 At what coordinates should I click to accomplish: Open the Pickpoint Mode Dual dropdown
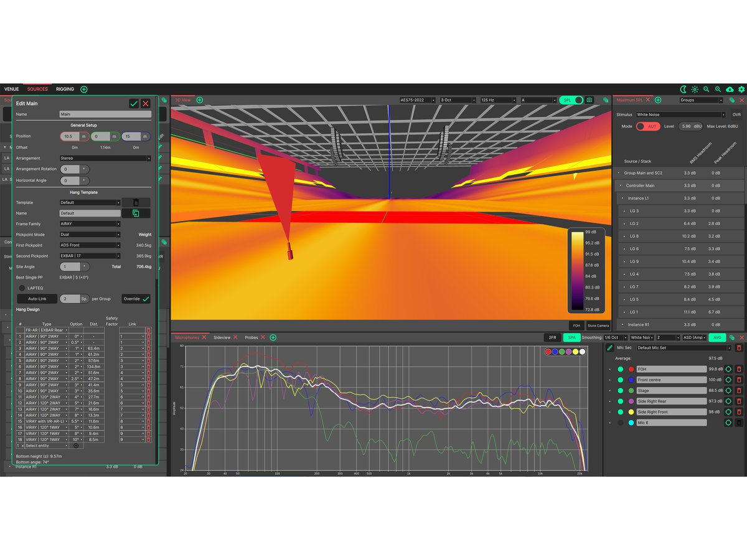click(x=90, y=235)
